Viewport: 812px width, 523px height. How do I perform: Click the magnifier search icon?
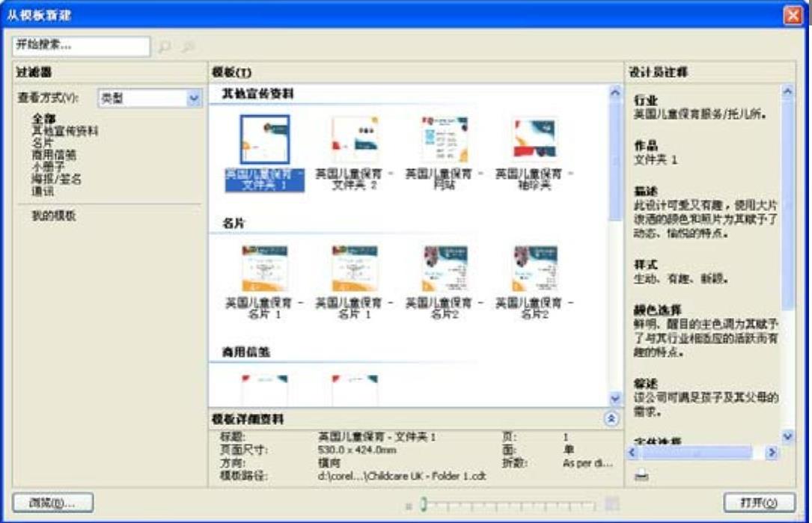pos(165,46)
